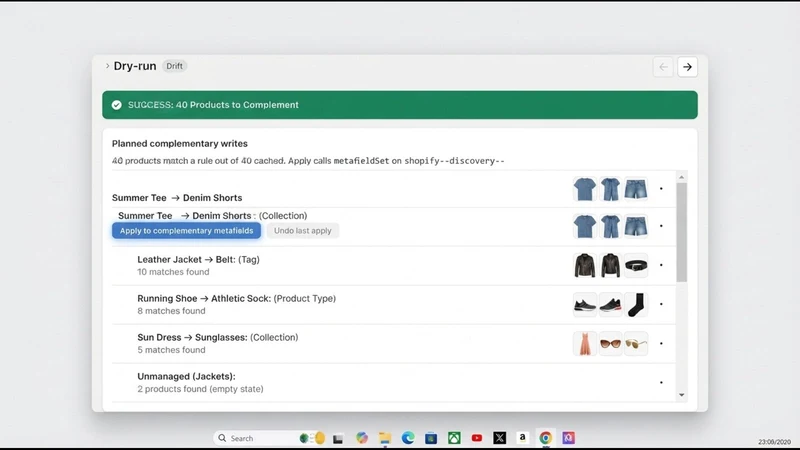Open first tee thumbnail in Collection rule row
This screenshot has height=450, width=800.
[585, 227]
